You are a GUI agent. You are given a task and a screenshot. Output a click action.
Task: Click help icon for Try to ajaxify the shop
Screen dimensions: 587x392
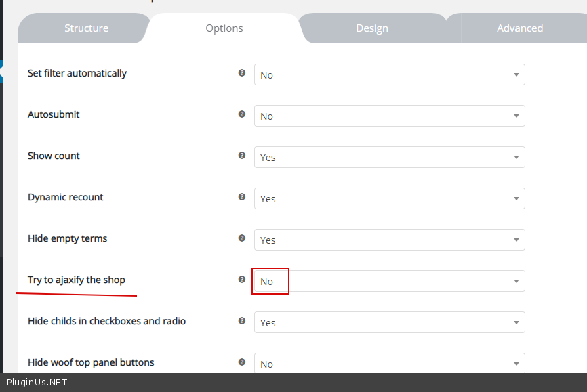point(242,280)
